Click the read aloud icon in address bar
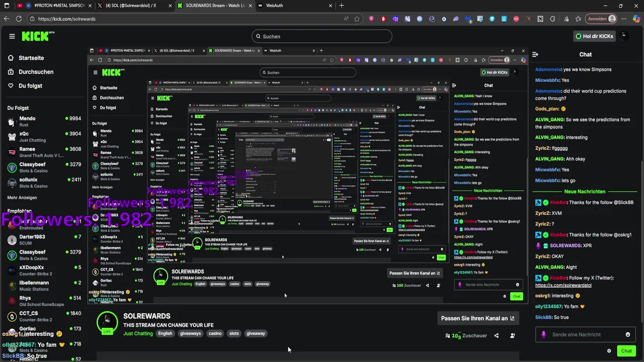 346,19
